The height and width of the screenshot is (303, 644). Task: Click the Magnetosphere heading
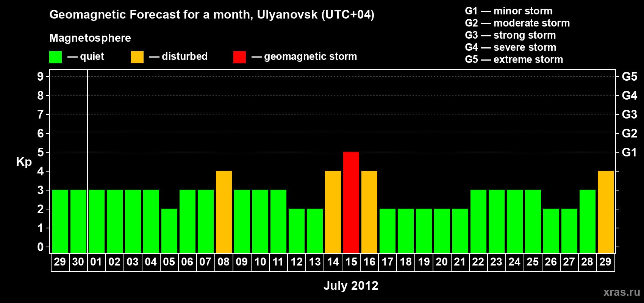pyautogui.click(x=90, y=38)
